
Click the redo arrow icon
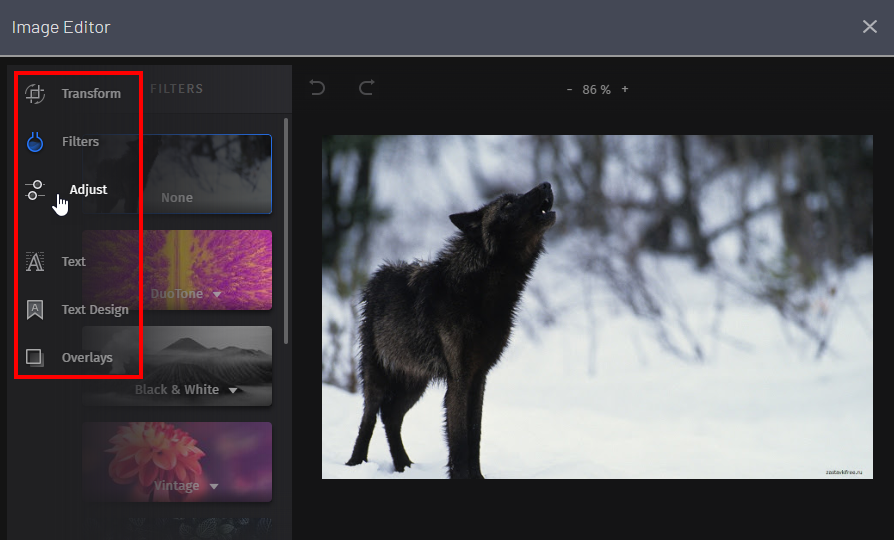tap(366, 88)
